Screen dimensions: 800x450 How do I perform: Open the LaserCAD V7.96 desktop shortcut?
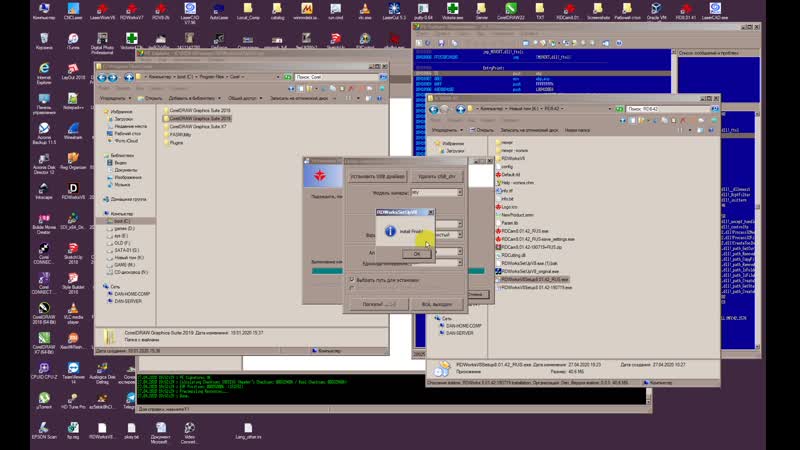[190, 12]
